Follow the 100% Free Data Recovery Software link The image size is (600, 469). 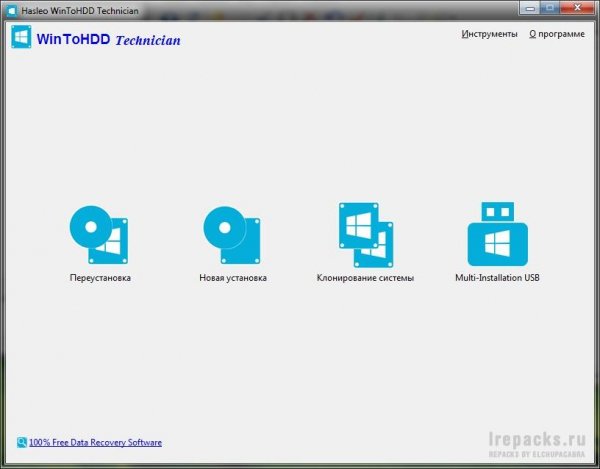[95, 443]
